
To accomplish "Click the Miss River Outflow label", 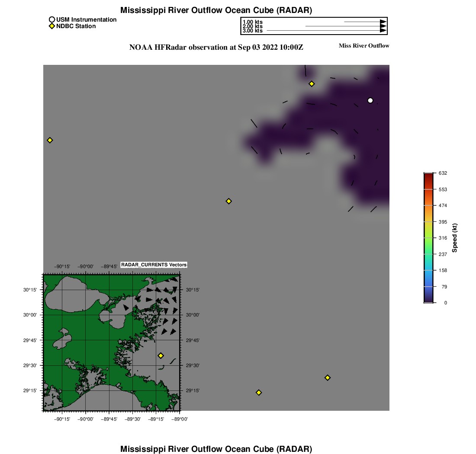I will coord(364,46).
